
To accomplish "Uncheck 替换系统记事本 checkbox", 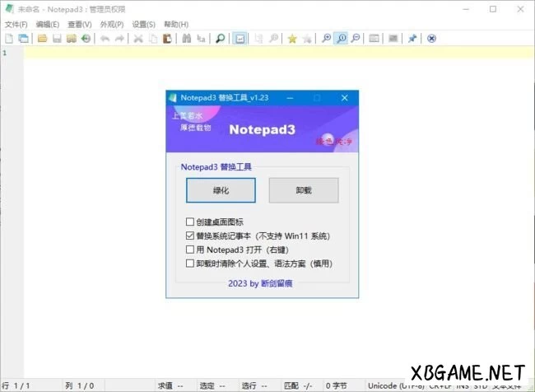I will coord(191,236).
